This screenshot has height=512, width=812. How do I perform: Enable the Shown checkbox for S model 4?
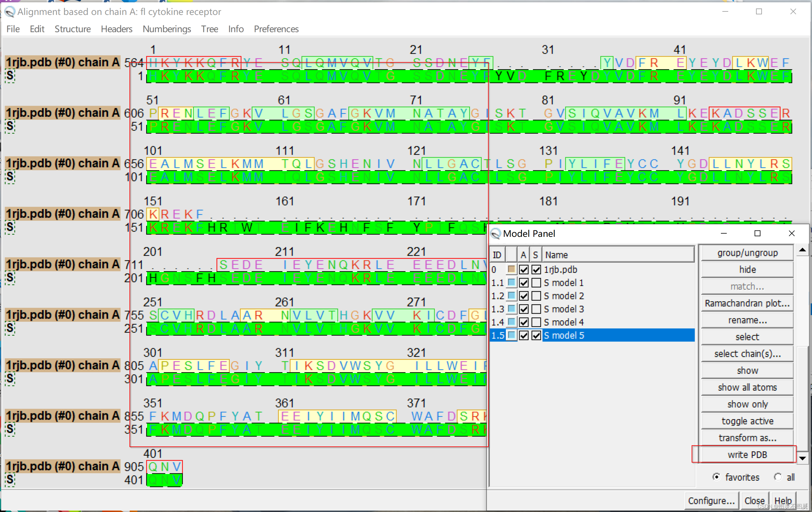pos(536,322)
